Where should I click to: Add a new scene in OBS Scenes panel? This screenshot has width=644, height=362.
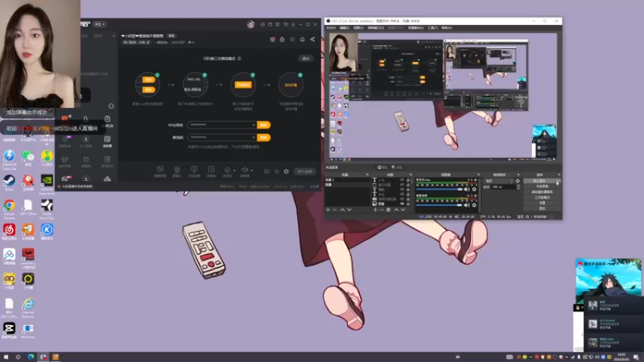(x=328, y=210)
